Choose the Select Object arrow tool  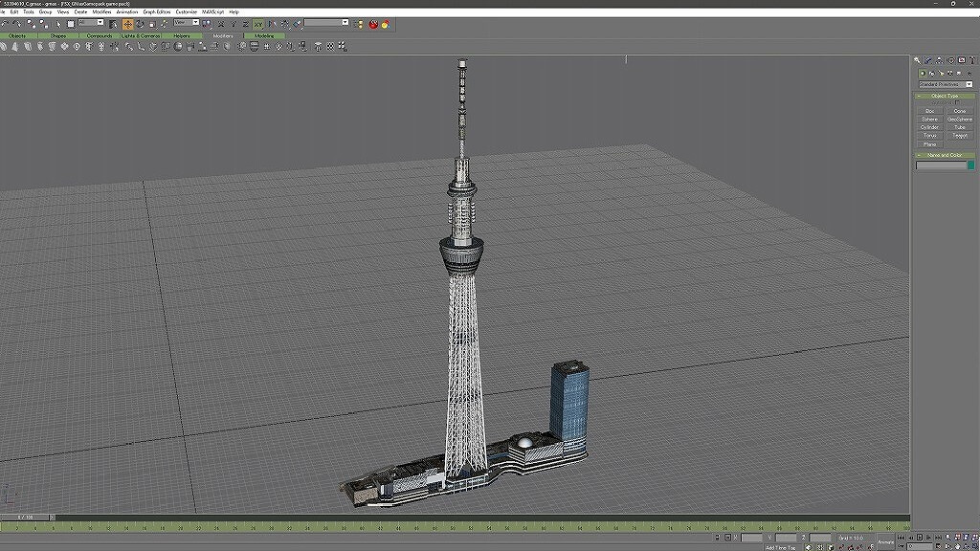tap(58, 24)
